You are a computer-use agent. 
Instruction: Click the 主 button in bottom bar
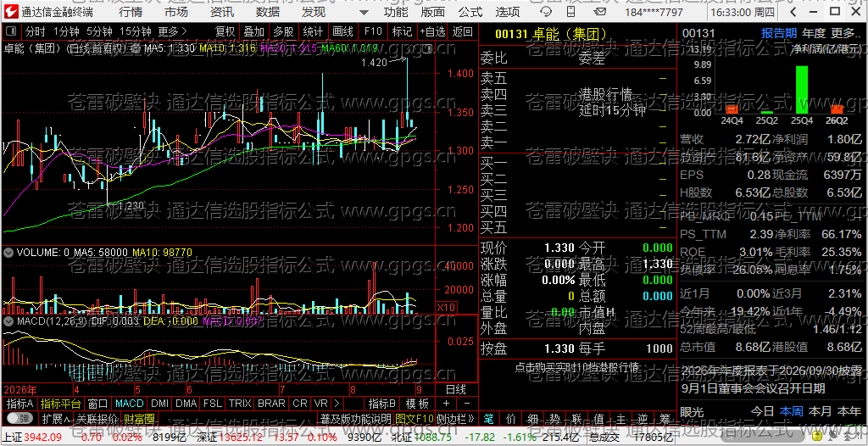620,418
